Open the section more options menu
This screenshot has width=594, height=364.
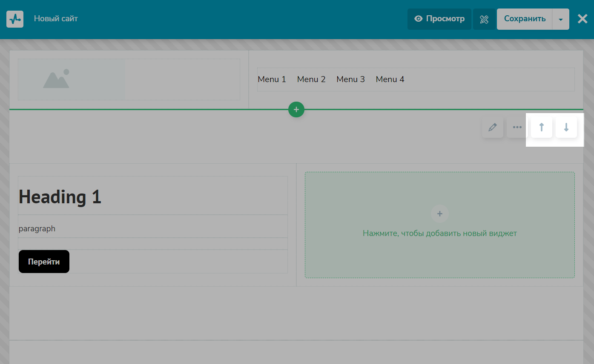coord(517,127)
